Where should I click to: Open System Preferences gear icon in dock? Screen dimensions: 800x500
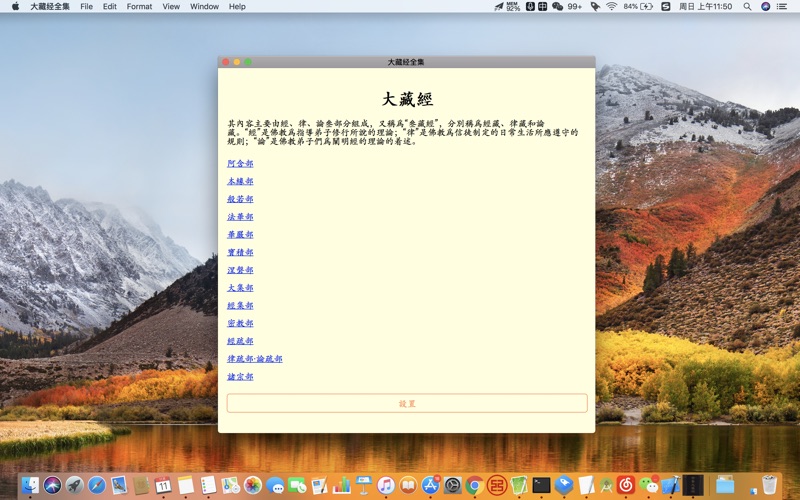pyautogui.click(x=453, y=485)
